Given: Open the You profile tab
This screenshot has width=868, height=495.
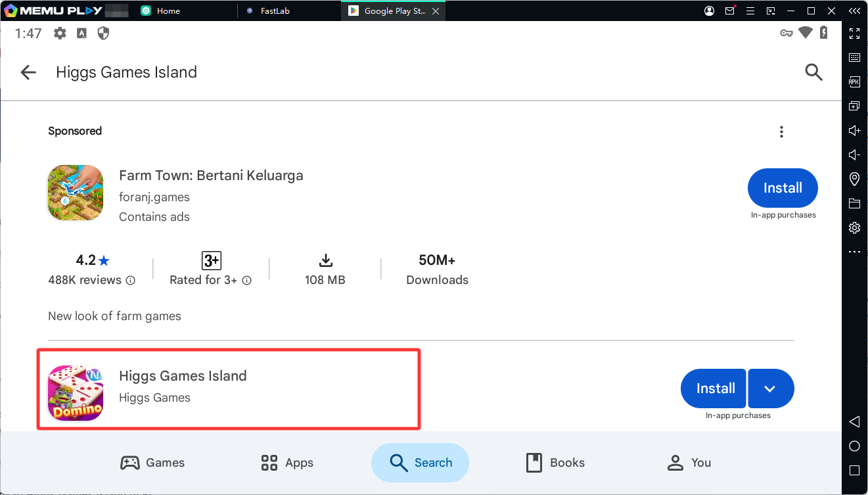Looking at the screenshot, I should tap(689, 463).
